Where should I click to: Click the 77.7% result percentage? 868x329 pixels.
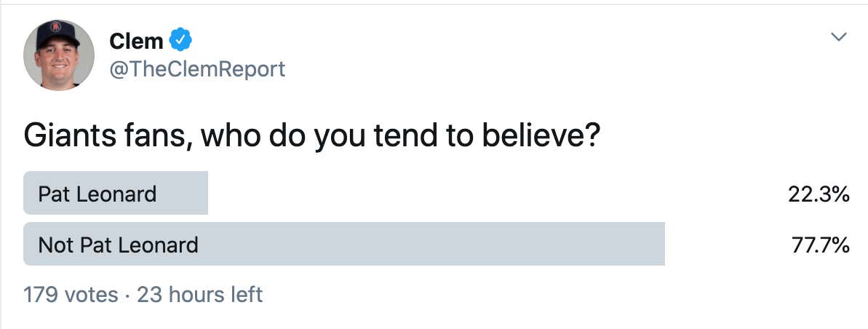tap(821, 245)
